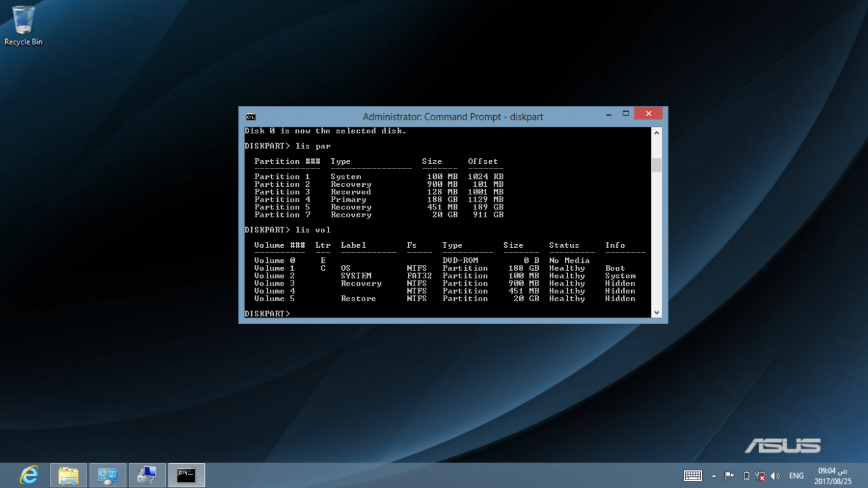Image resolution: width=868 pixels, height=488 pixels.
Task: Click the 'Partition ###' column header
Action: (x=288, y=161)
